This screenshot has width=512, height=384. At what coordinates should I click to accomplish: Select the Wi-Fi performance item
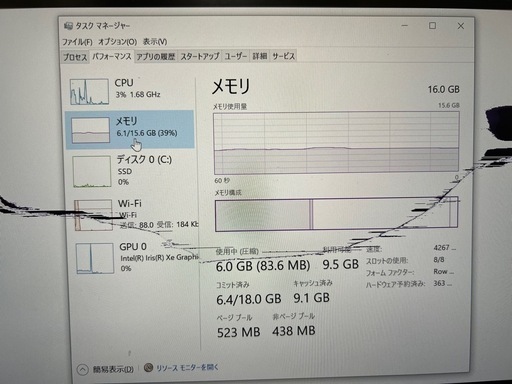tap(133, 215)
